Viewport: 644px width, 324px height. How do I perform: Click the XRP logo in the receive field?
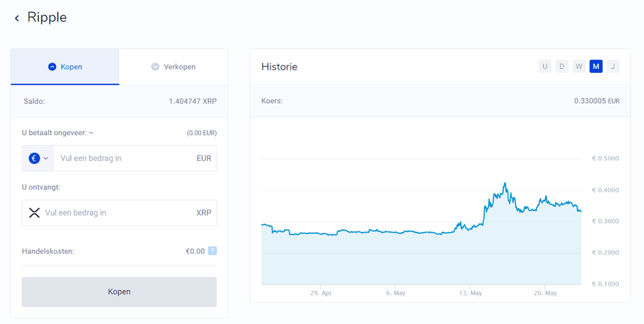(x=34, y=213)
